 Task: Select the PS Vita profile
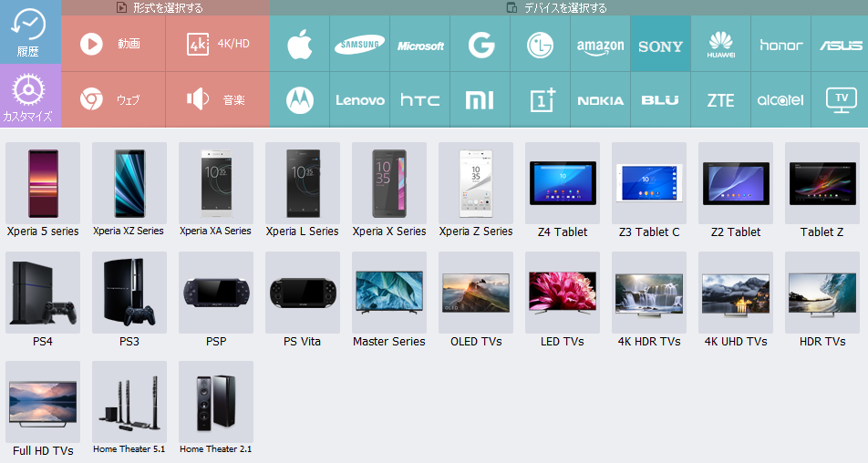[x=303, y=300]
